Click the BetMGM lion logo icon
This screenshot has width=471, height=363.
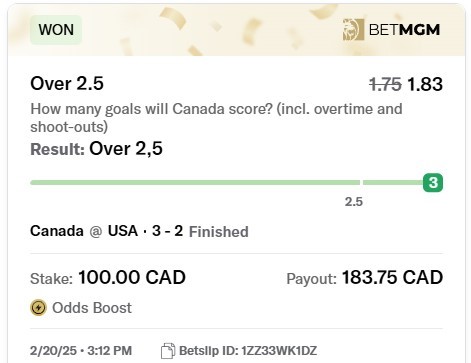coord(353,30)
